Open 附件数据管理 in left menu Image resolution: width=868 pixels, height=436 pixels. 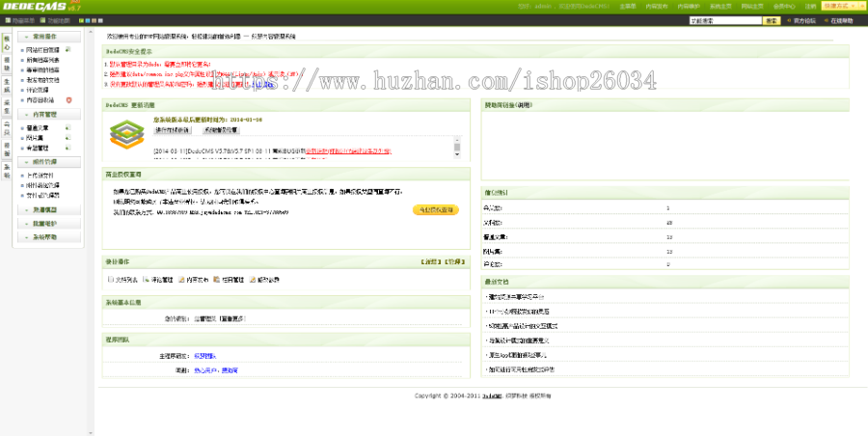click(42, 185)
